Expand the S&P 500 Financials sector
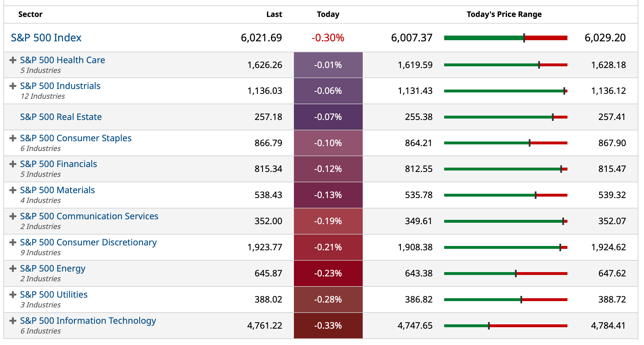644x345 pixels. tap(13, 164)
